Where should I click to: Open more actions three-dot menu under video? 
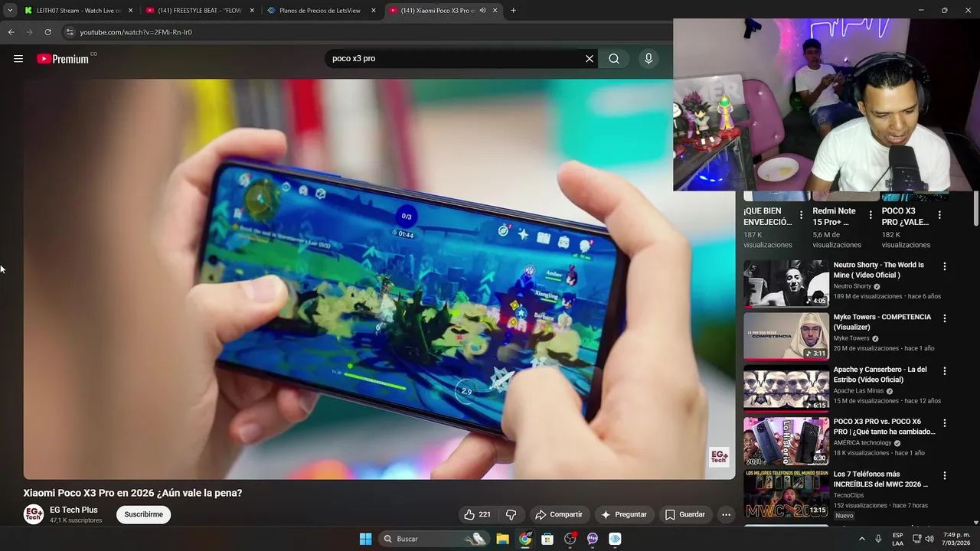(x=727, y=514)
